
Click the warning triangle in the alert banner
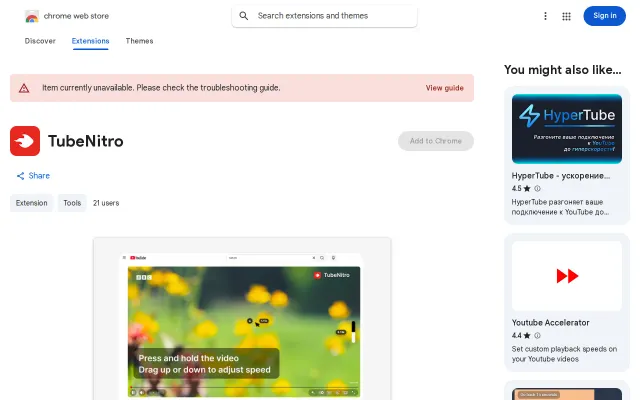(x=24, y=88)
